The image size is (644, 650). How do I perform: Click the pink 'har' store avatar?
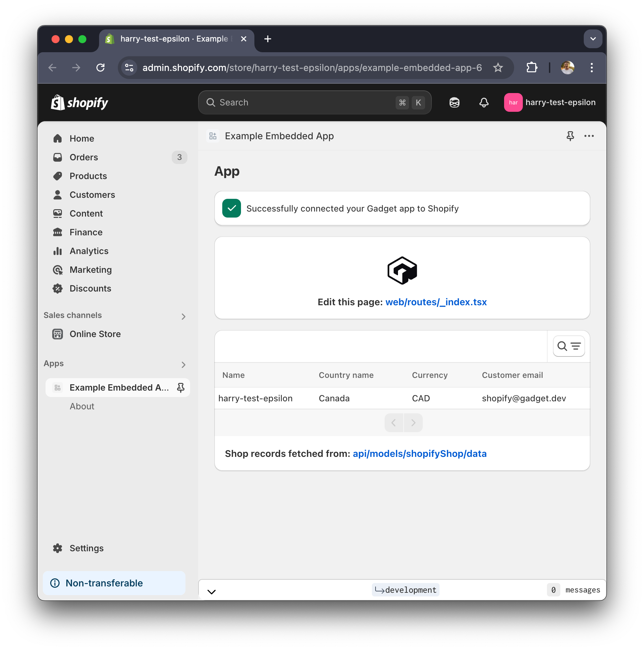point(513,103)
